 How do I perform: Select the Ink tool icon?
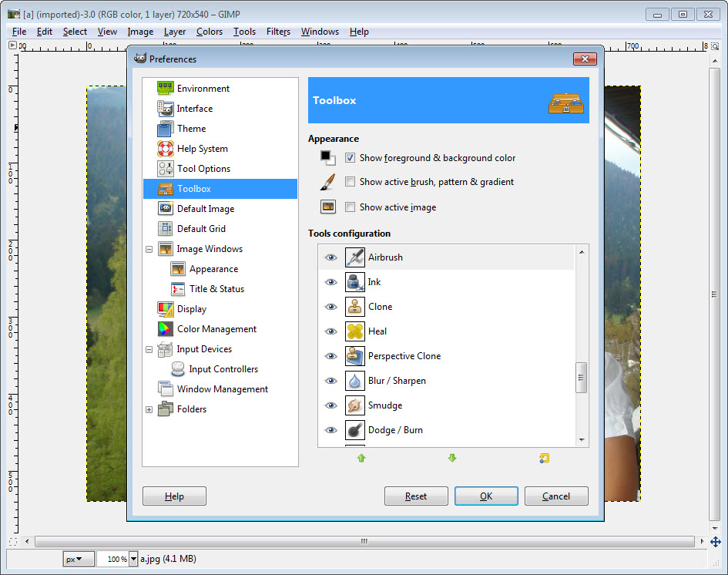coord(354,282)
